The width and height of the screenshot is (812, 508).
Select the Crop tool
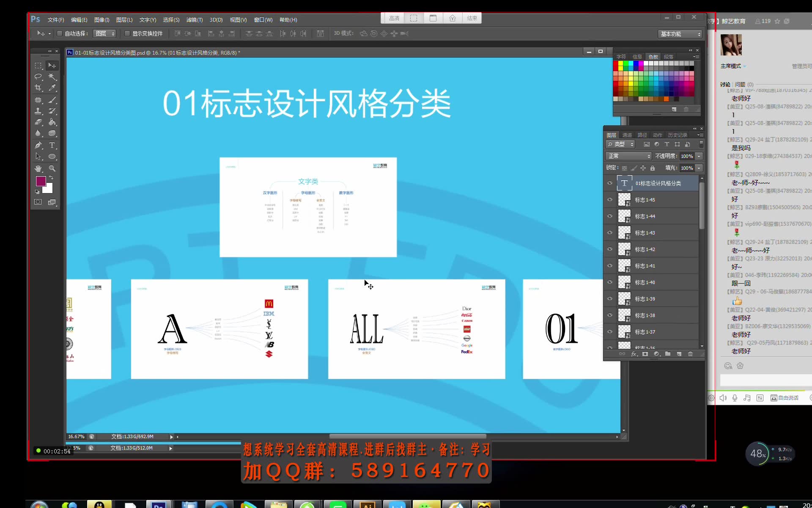[38, 88]
